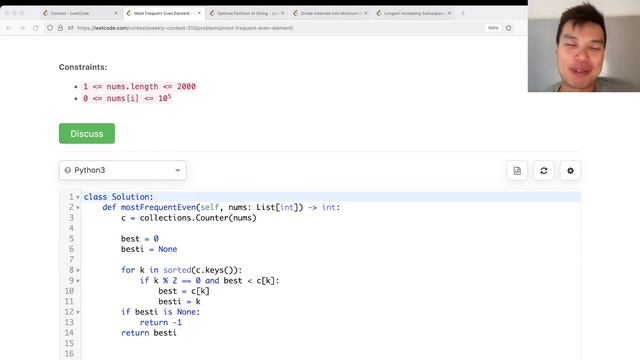Click the 'besti = k' code line
Image resolution: width=640 pixels, height=360 pixels.
point(179,301)
